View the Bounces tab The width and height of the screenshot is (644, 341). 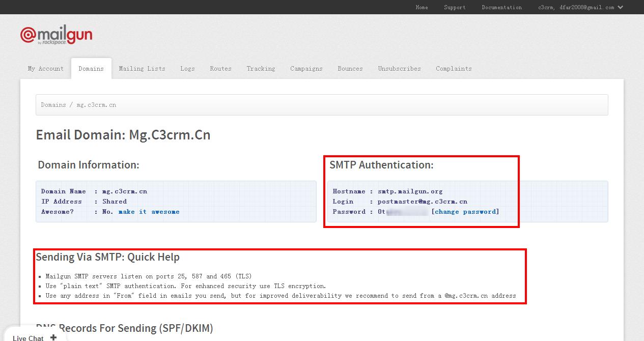(x=350, y=69)
